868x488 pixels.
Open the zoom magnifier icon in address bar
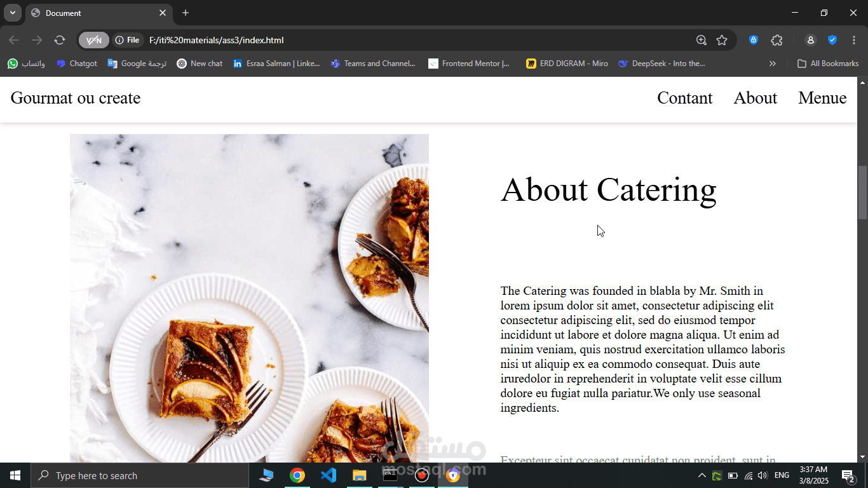[702, 40]
